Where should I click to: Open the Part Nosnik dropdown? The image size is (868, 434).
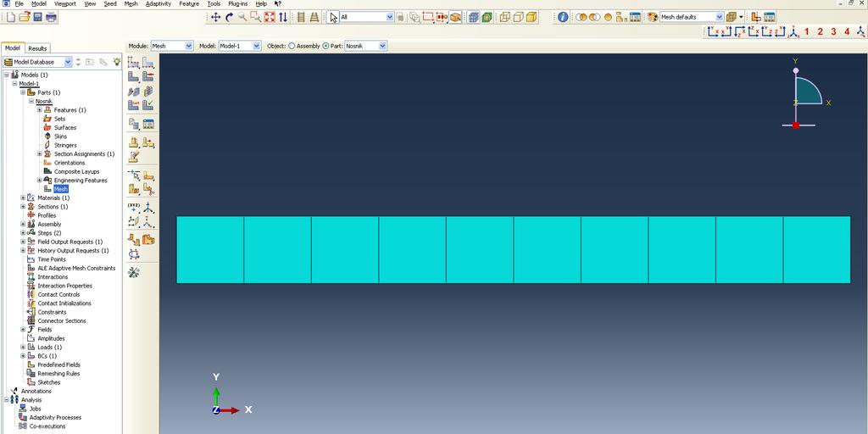[x=365, y=46]
